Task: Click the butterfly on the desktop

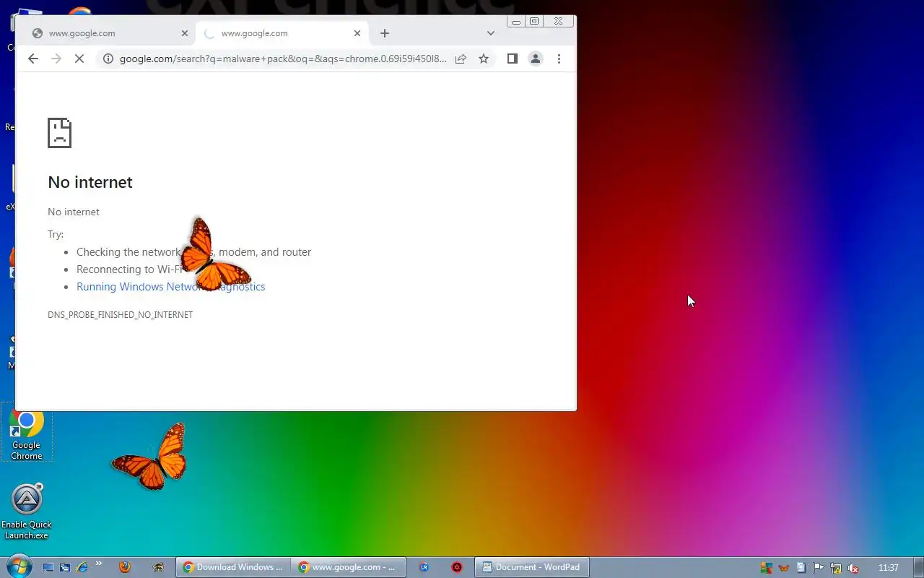Action: [x=150, y=457]
